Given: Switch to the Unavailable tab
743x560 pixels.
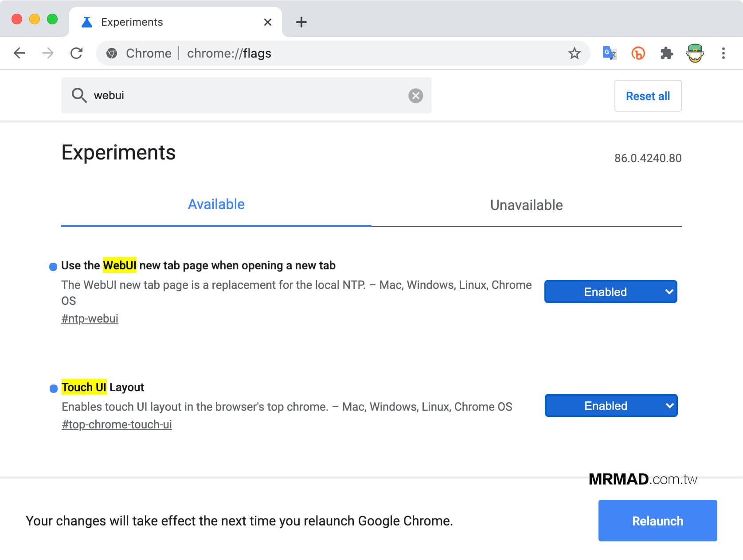Looking at the screenshot, I should [x=527, y=205].
